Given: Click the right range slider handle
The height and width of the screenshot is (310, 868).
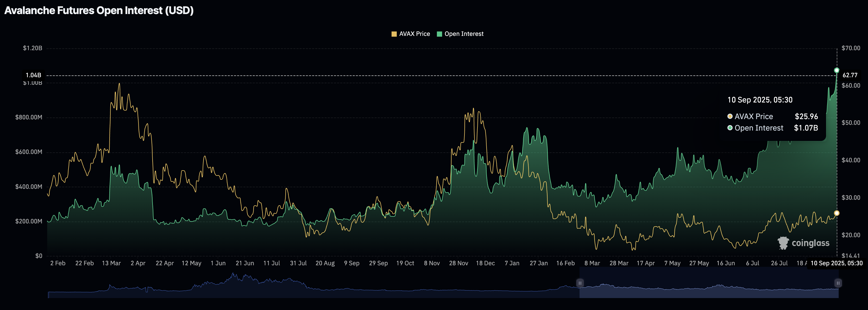Looking at the screenshot, I should [838, 283].
